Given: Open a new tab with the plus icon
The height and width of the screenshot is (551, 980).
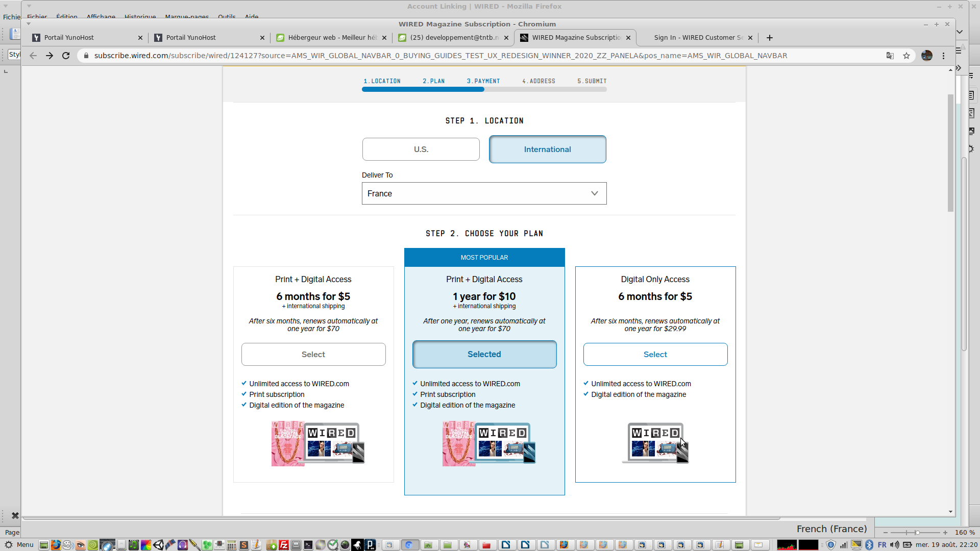Looking at the screenshot, I should click(x=770, y=38).
